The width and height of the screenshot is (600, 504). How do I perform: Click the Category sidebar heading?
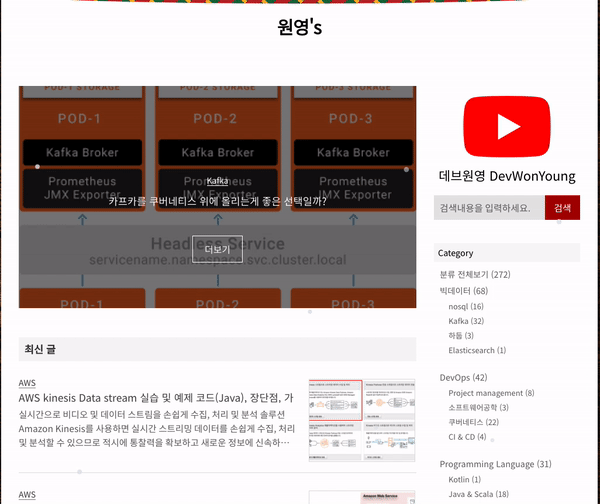[455, 253]
